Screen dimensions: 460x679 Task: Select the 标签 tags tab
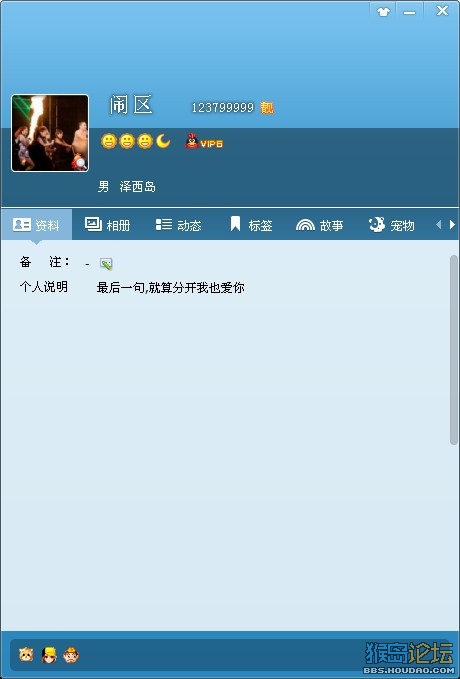(x=251, y=225)
